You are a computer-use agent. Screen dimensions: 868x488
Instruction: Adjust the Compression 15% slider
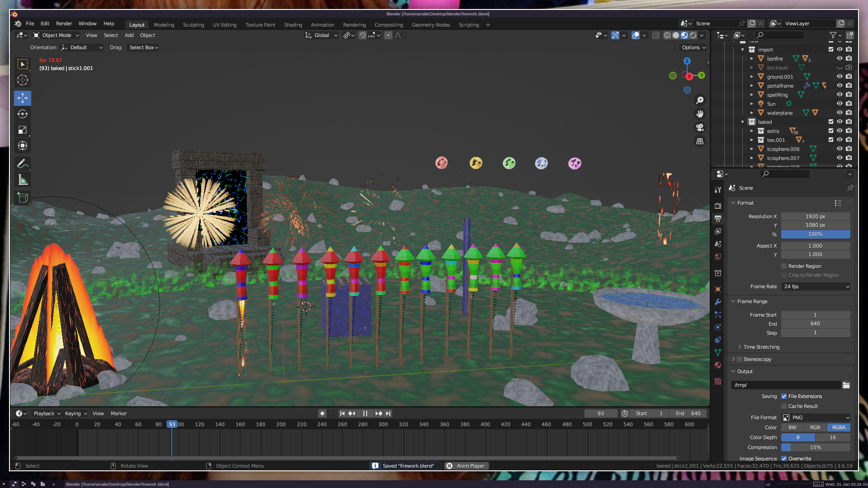(816, 447)
